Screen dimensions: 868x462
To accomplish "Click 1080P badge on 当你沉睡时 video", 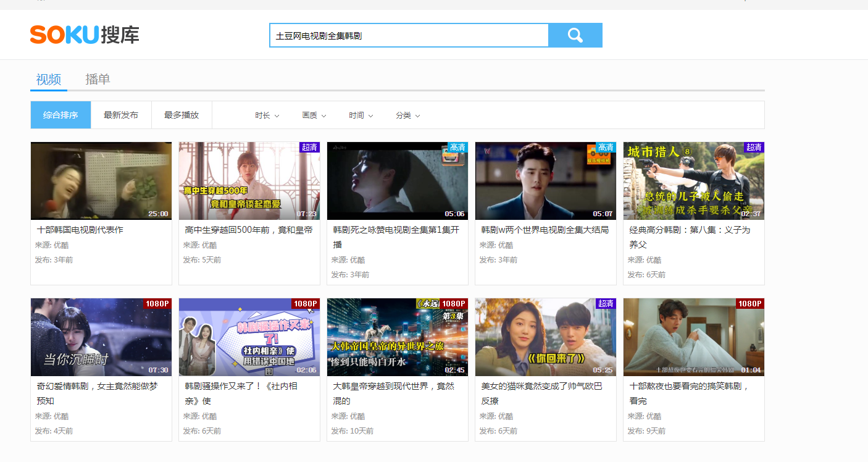I will point(157,303).
